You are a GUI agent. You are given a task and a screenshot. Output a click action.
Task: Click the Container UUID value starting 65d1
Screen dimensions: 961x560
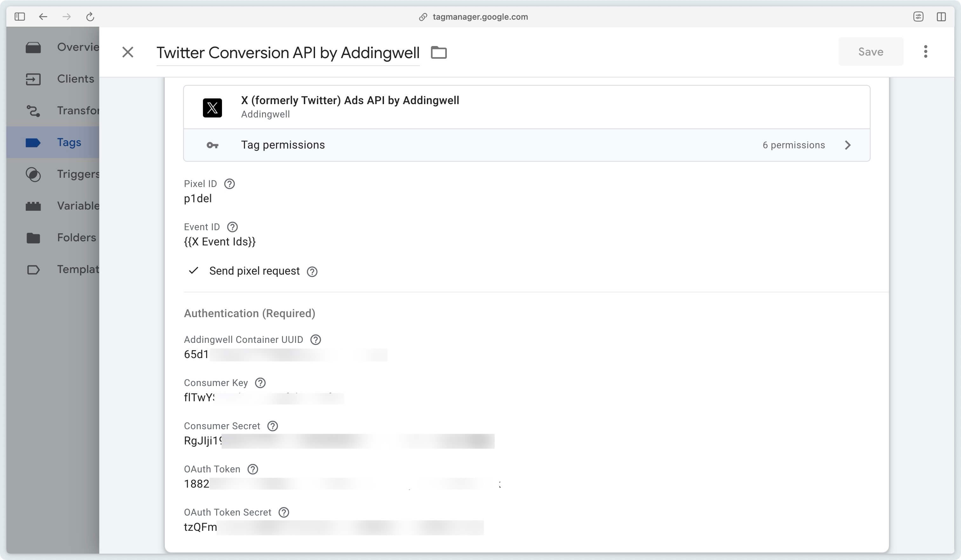click(285, 355)
